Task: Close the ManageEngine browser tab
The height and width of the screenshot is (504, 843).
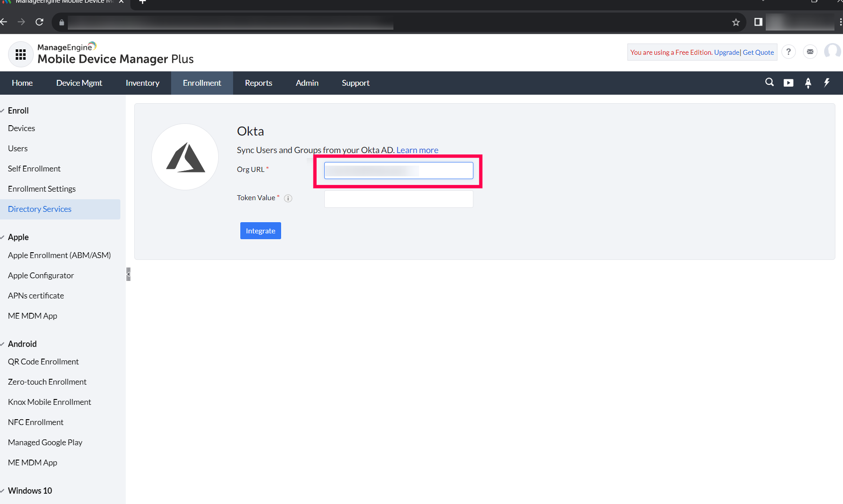Action: tap(121, 1)
